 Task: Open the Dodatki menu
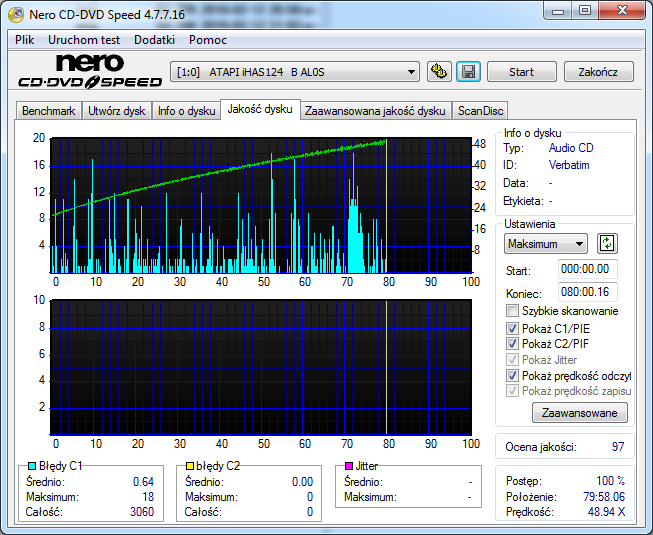pyautogui.click(x=154, y=40)
